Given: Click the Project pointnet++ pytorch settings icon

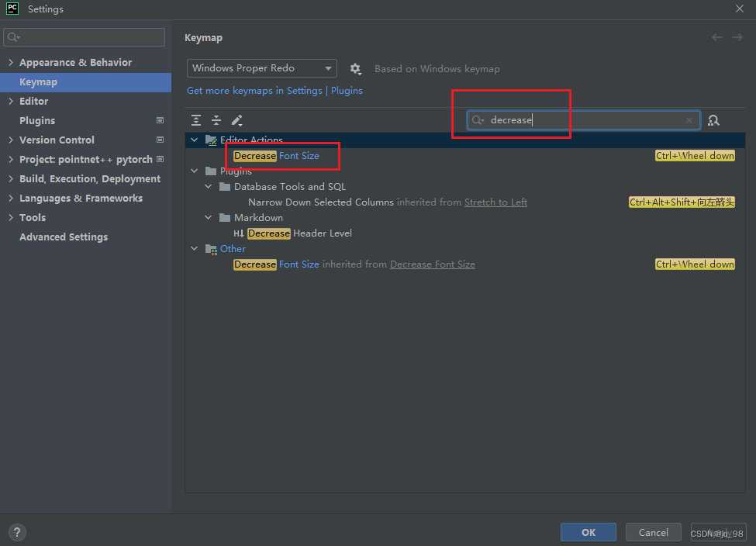Looking at the screenshot, I should (160, 159).
